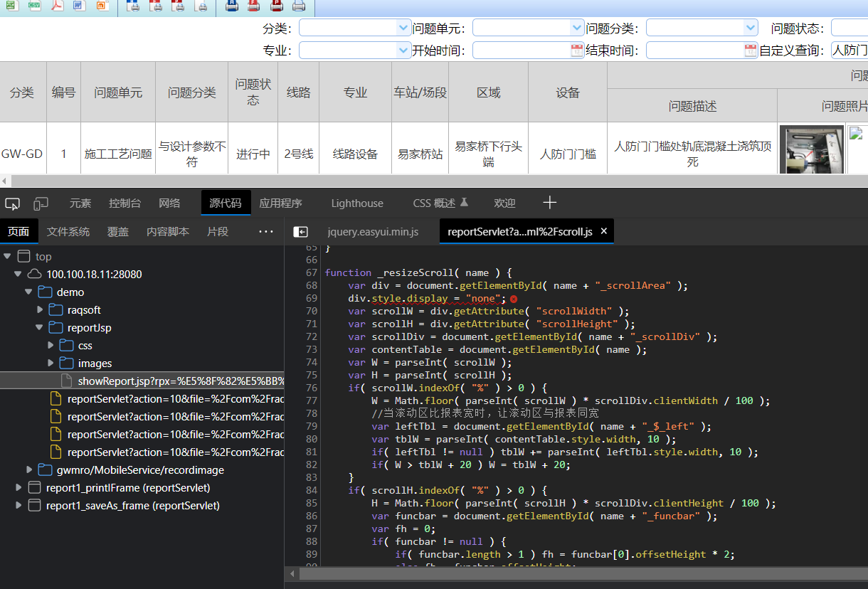The height and width of the screenshot is (589, 868).
Task: Click the export to Word icon
Action: (x=79, y=6)
